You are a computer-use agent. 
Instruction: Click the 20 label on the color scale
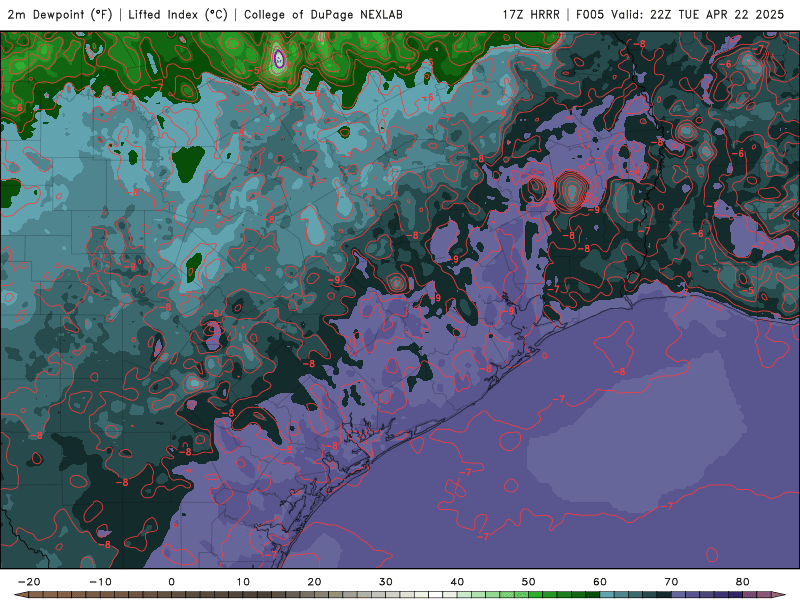coord(314,582)
